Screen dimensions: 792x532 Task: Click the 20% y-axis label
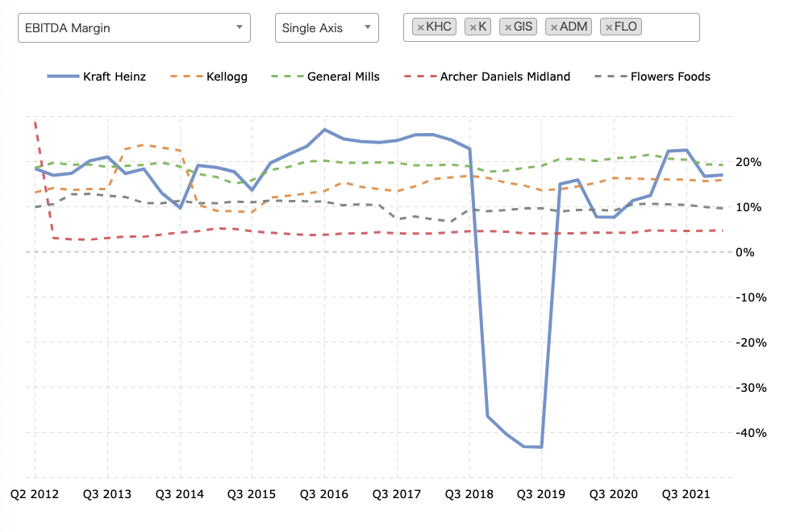point(748,162)
